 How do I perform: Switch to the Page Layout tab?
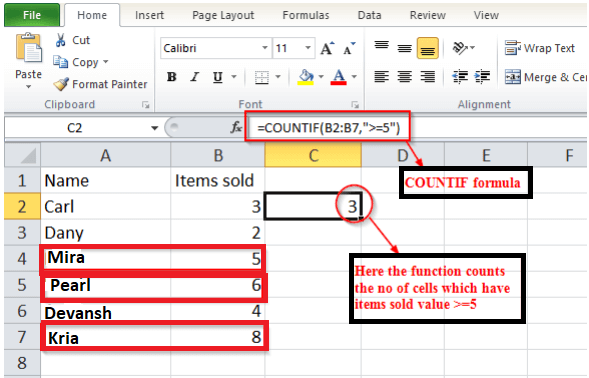[223, 15]
